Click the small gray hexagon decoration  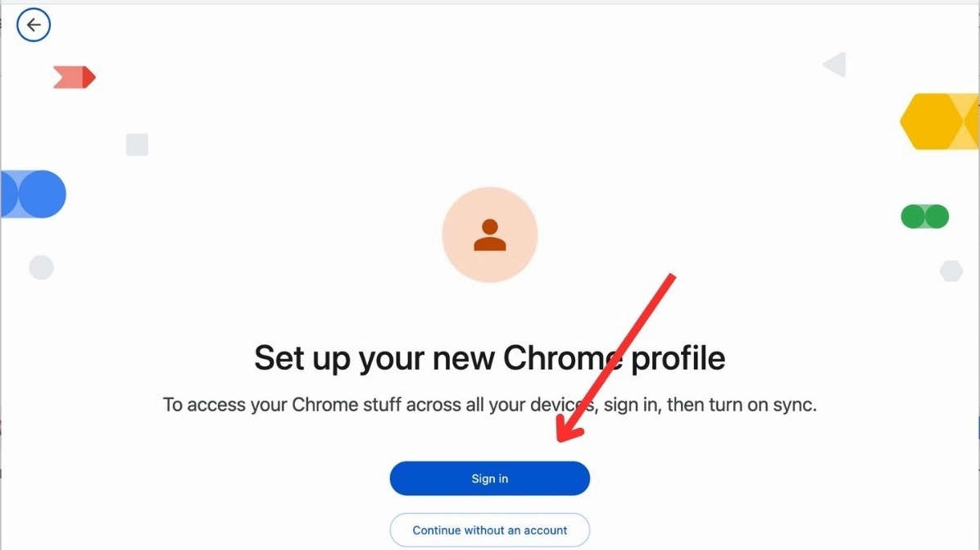coord(951,271)
